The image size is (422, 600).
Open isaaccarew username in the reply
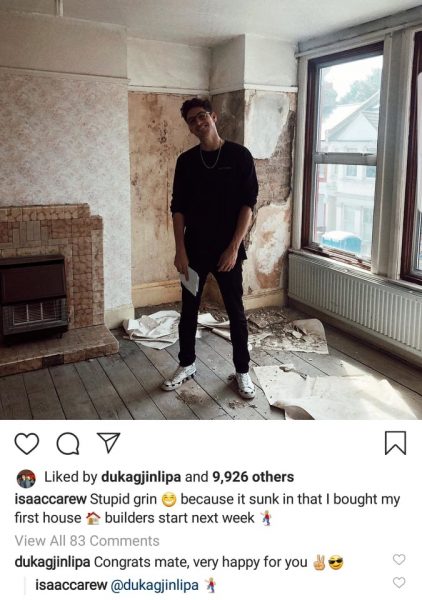coord(71,585)
